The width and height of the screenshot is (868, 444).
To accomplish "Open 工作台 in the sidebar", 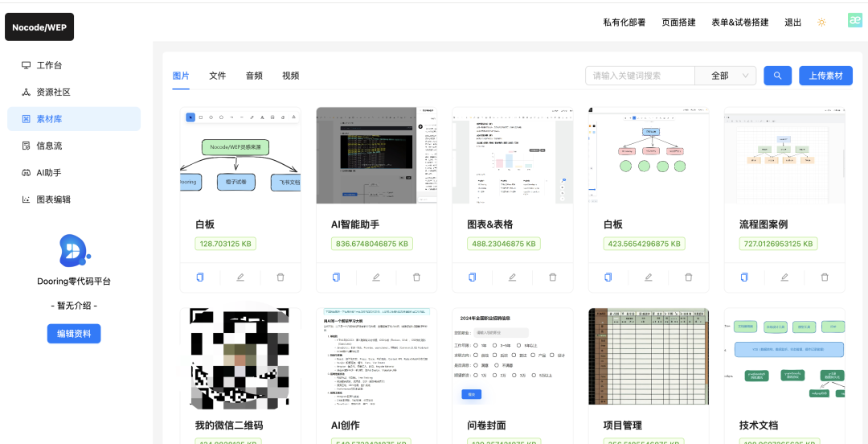I will (x=74, y=65).
